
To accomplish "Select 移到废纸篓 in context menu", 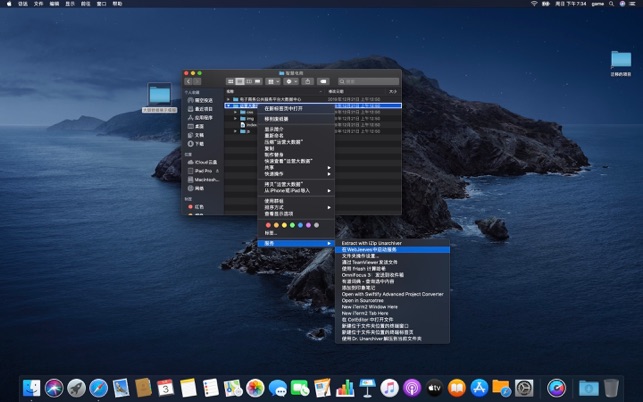I will pos(277,118).
